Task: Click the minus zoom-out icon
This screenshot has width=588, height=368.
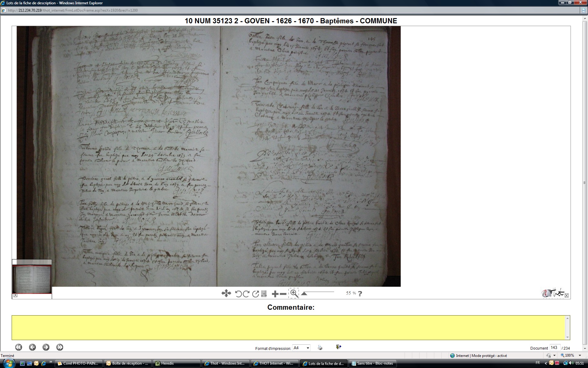Action: (283, 294)
